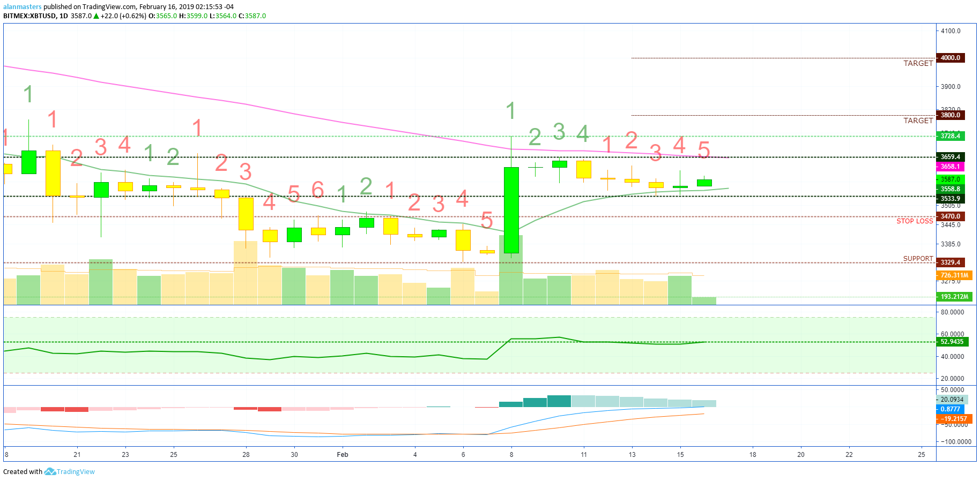Click the 1D interval label in header
The height and width of the screenshot is (481, 980).
click(x=64, y=16)
